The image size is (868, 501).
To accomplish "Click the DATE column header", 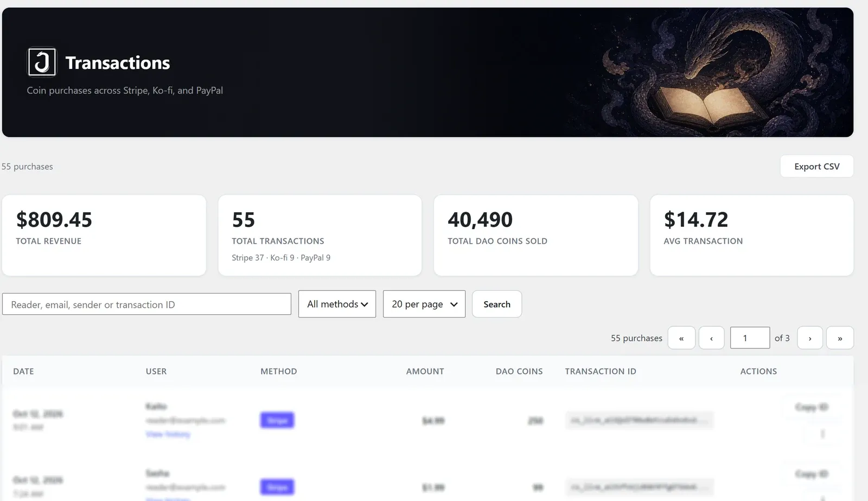I will [x=23, y=371].
